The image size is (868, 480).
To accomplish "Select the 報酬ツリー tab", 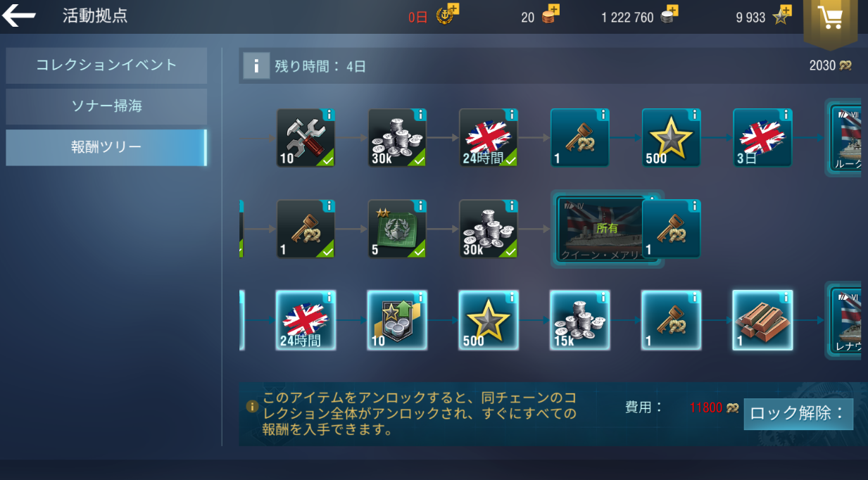I will pyautogui.click(x=106, y=147).
